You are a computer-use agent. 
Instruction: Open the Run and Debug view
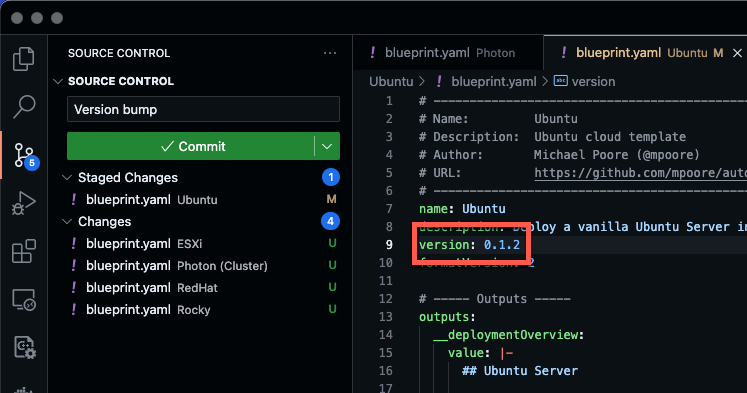tap(23, 203)
